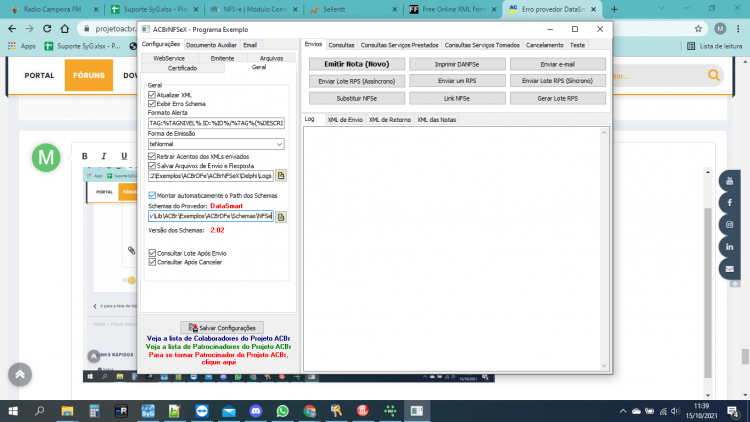Image resolution: width=750 pixels, height=422 pixels.
Task: Toggle Exibir Erro Schema checkbox
Action: [152, 103]
